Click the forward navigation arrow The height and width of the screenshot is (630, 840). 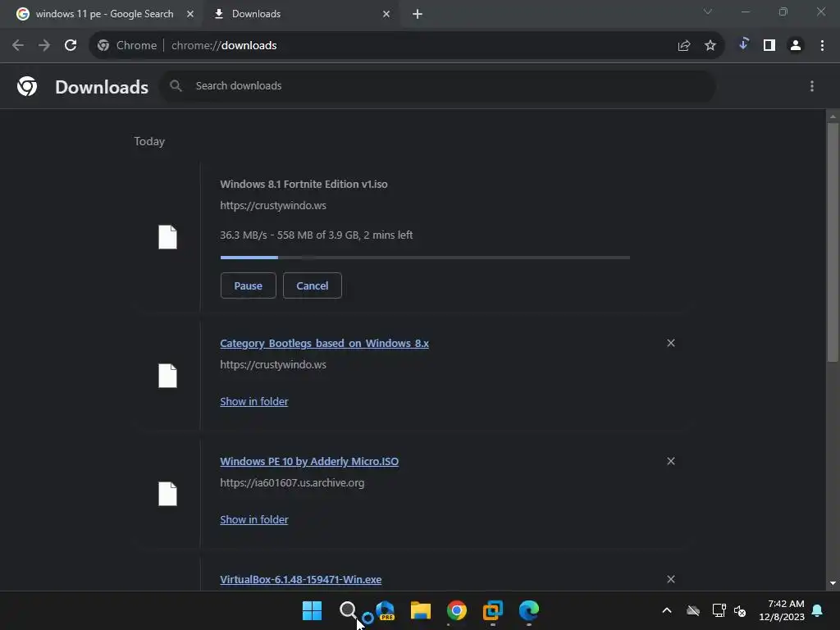(x=44, y=46)
